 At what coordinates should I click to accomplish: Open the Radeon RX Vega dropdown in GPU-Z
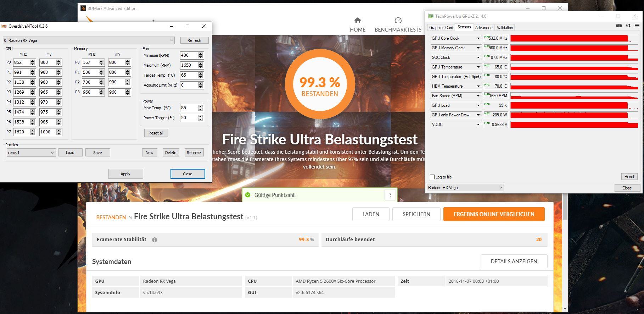click(x=465, y=188)
